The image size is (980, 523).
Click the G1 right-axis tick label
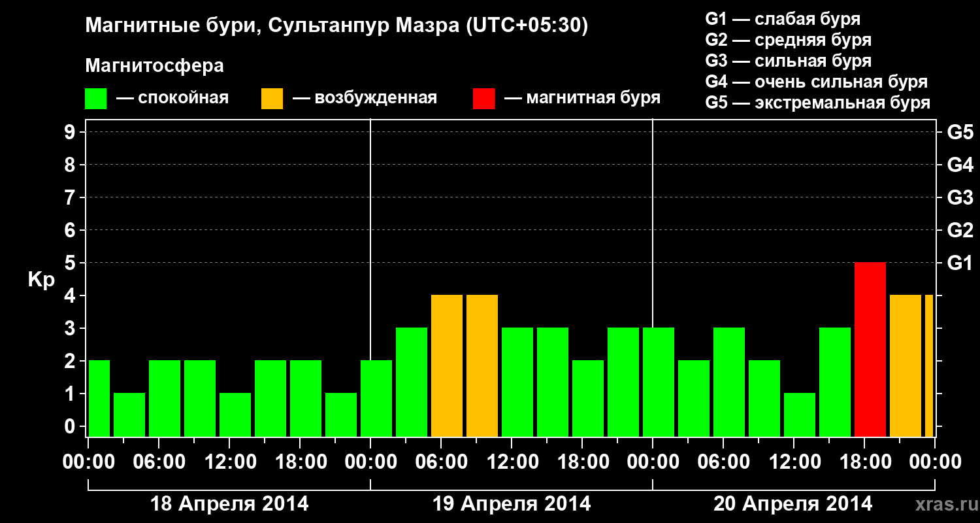pyautogui.click(x=960, y=263)
